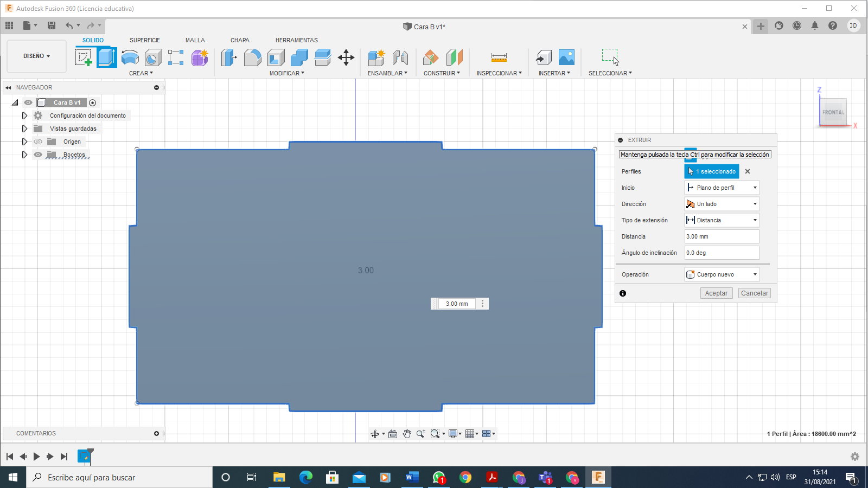The width and height of the screenshot is (868, 488).
Task: Click the Cancelar button
Action: 755,293
